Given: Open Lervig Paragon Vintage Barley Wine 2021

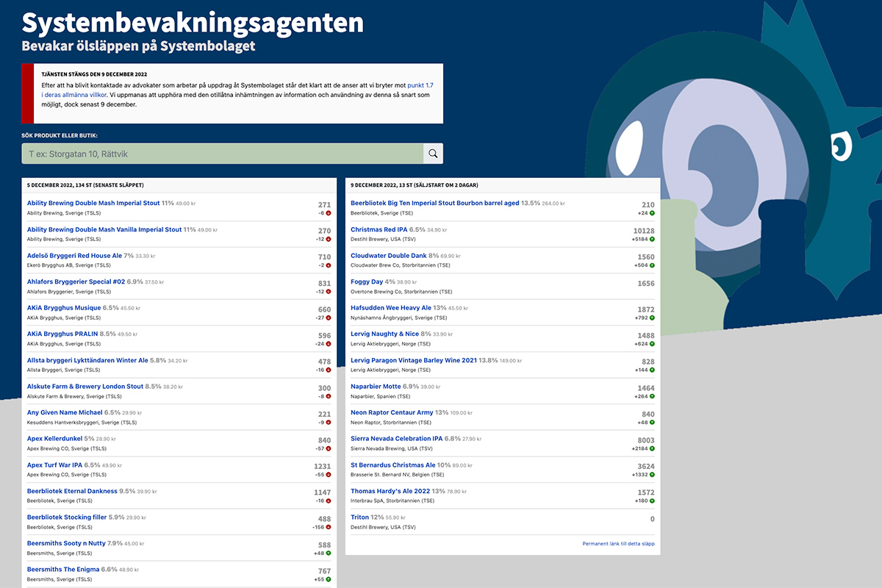Looking at the screenshot, I should point(414,361).
